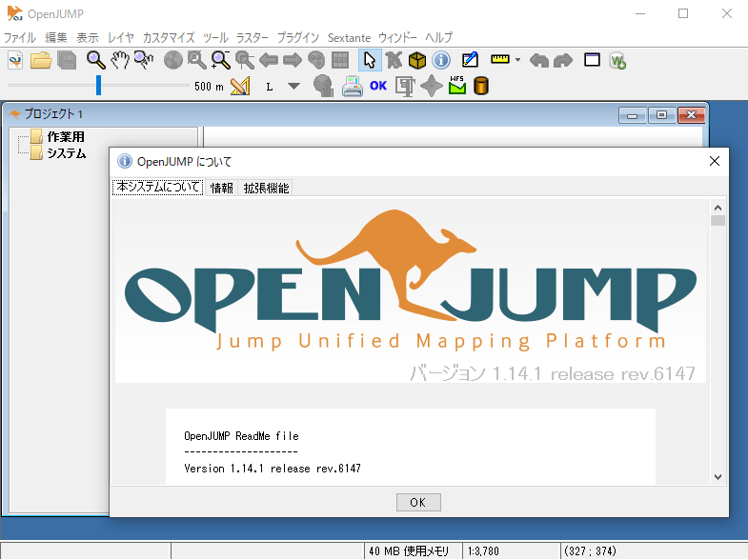Open the レイヤ menu
This screenshot has height=560, width=748.
121,38
